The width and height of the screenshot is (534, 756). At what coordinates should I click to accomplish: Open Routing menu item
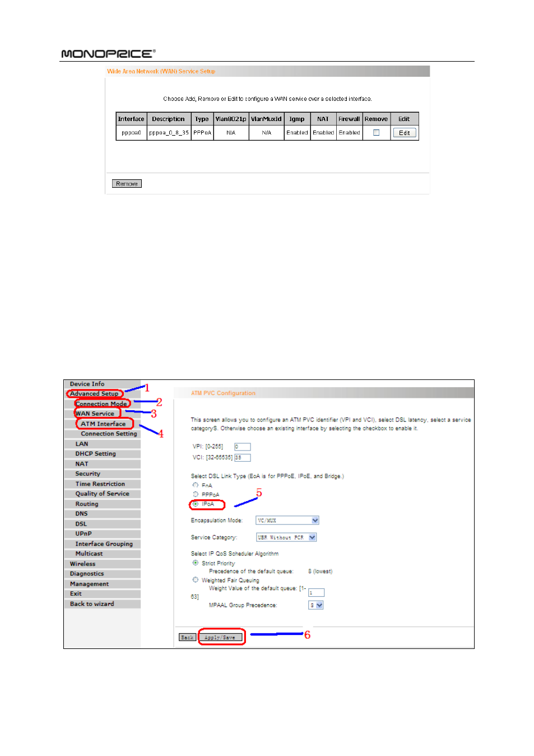click(x=87, y=504)
